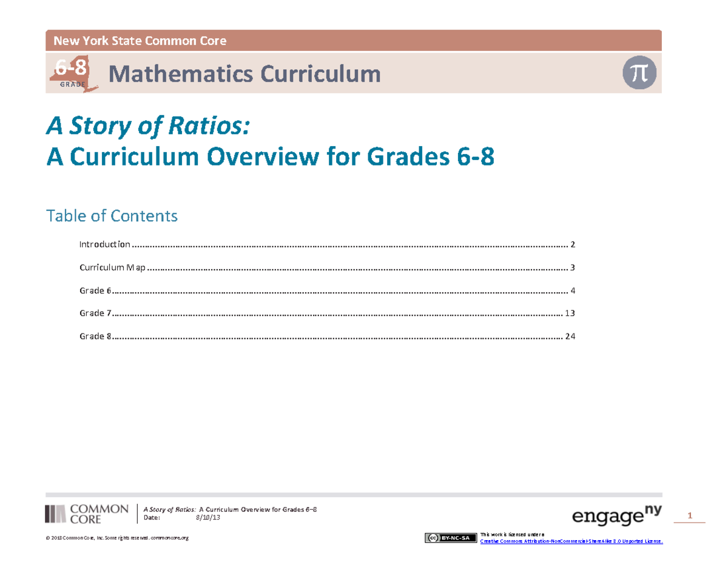Click page number 24 beside Grade 8
The height and width of the screenshot is (562, 728).
click(x=571, y=336)
